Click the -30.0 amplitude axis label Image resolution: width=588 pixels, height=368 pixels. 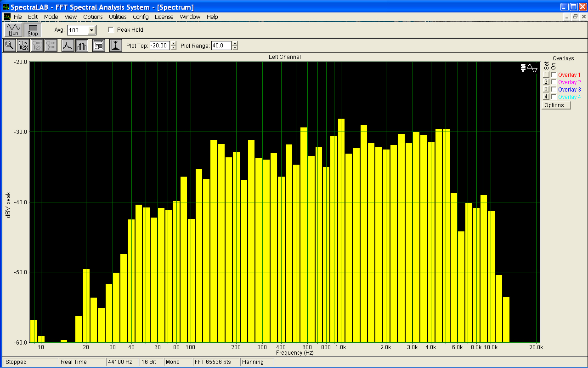21,132
